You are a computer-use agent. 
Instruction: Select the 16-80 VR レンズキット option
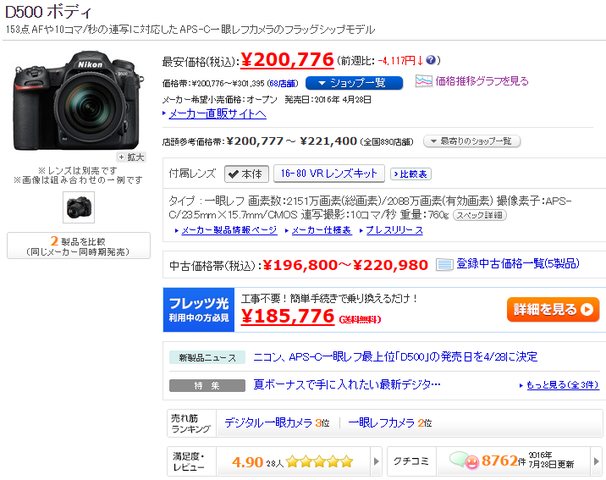pos(329,173)
